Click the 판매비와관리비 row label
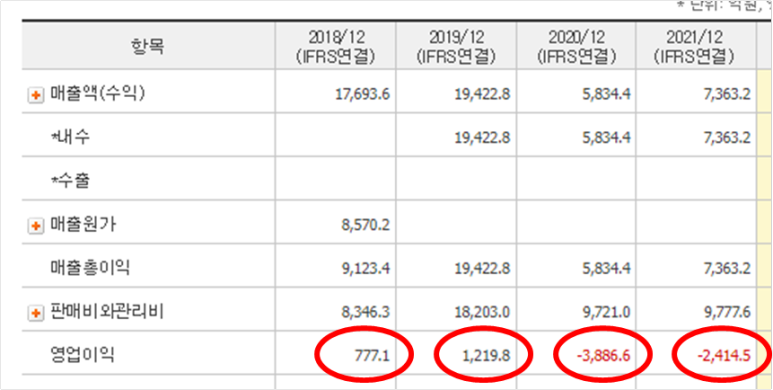This screenshot has width=773, height=390. click(107, 312)
